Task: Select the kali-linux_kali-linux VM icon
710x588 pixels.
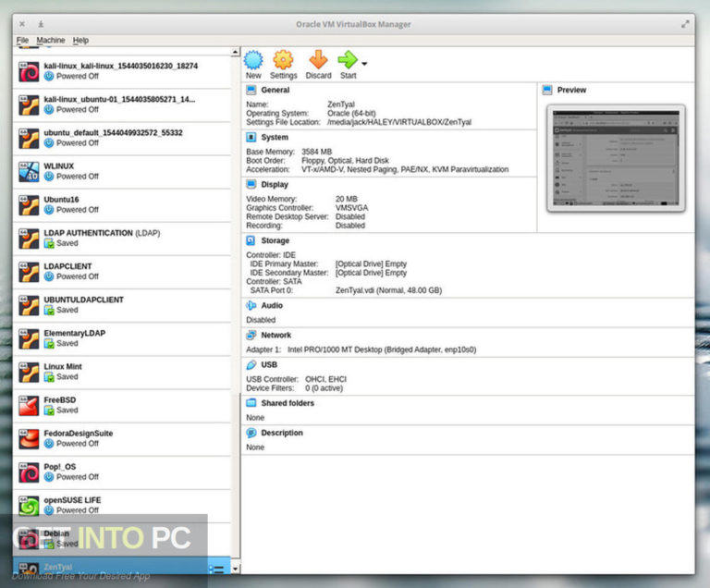Action: pyautogui.click(x=29, y=71)
